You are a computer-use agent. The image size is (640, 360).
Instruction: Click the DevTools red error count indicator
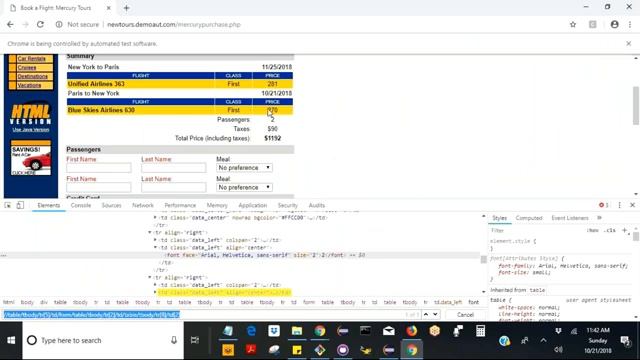(x=604, y=205)
